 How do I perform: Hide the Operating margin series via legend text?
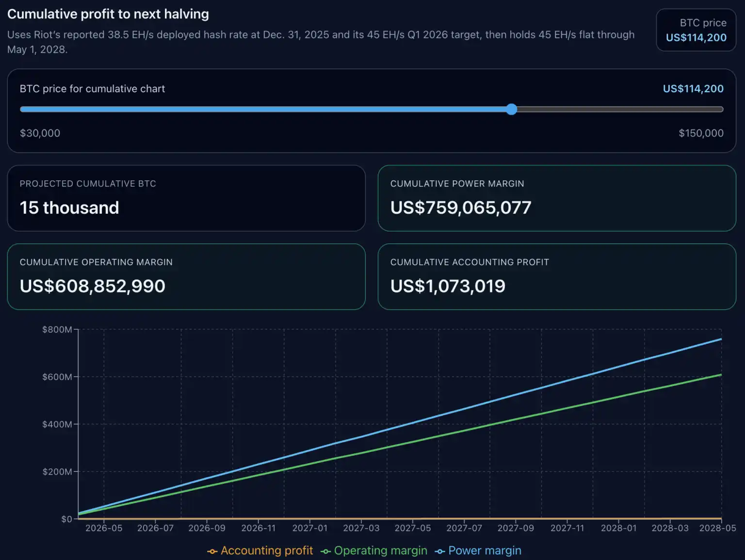click(381, 551)
